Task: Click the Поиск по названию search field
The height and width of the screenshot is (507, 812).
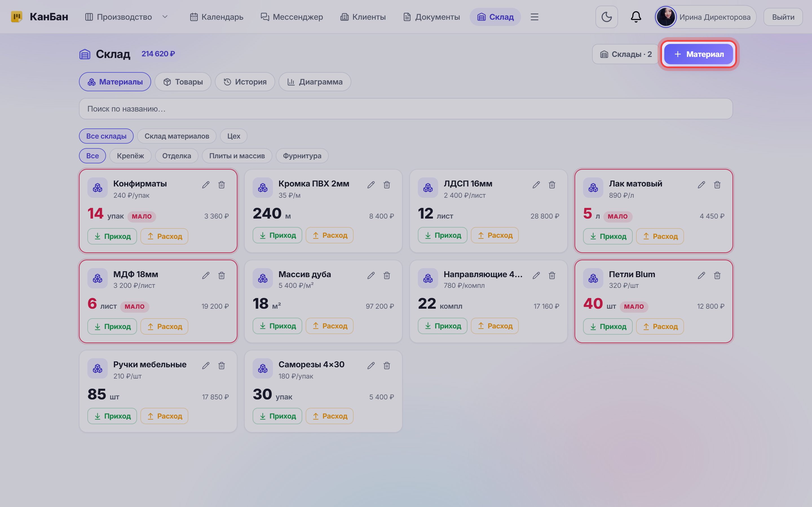Action: pos(406,109)
